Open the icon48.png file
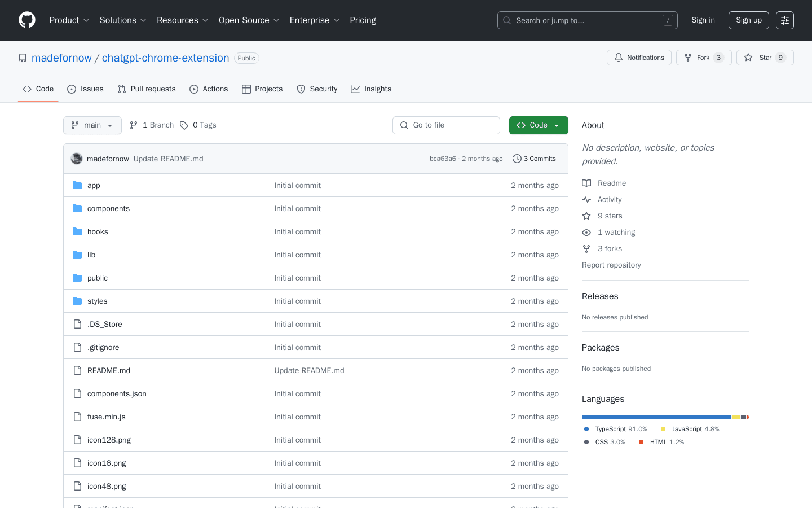The image size is (812, 508). click(107, 486)
